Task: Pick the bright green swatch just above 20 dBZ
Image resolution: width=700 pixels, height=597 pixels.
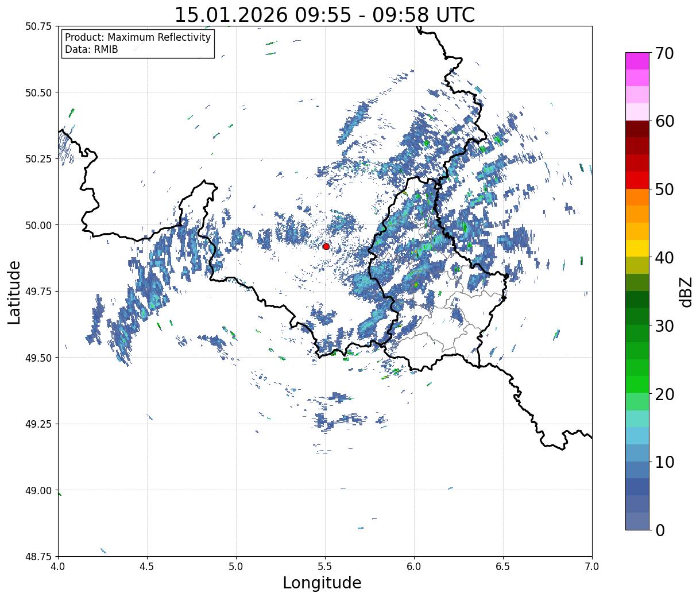Action: click(637, 384)
